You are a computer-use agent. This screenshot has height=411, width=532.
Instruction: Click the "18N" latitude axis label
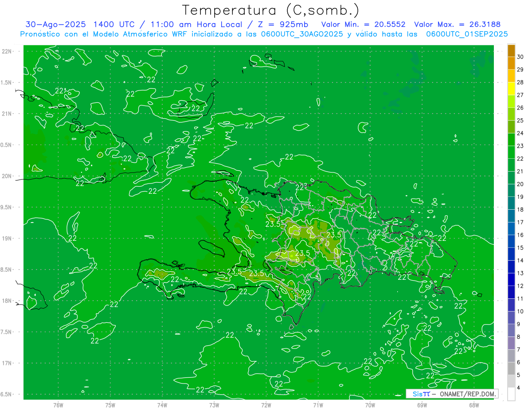7,301
